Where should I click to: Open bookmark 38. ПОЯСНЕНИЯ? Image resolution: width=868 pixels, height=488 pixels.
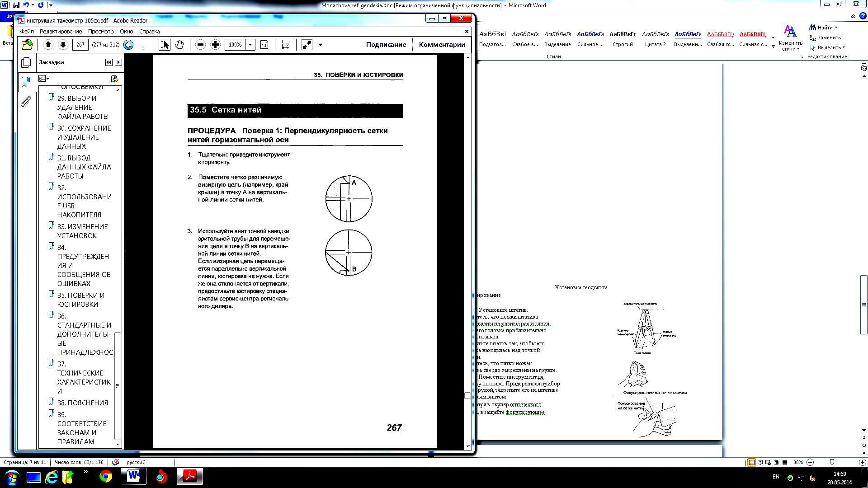[82, 403]
